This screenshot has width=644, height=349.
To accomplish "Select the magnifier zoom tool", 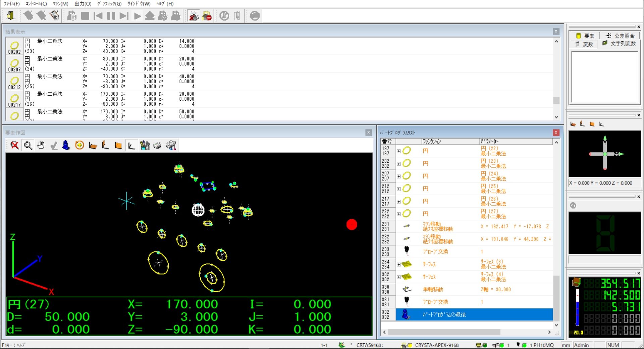I will coord(28,145).
